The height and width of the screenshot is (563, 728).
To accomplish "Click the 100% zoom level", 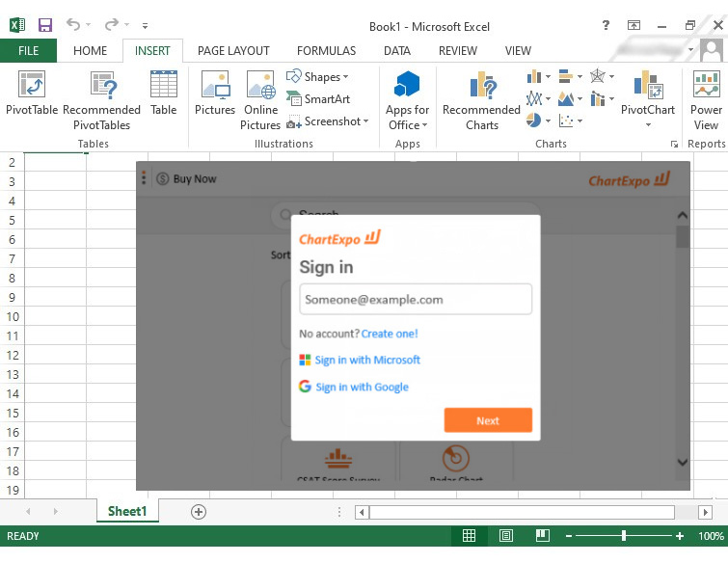I will pyautogui.click(x=711, y=536).
